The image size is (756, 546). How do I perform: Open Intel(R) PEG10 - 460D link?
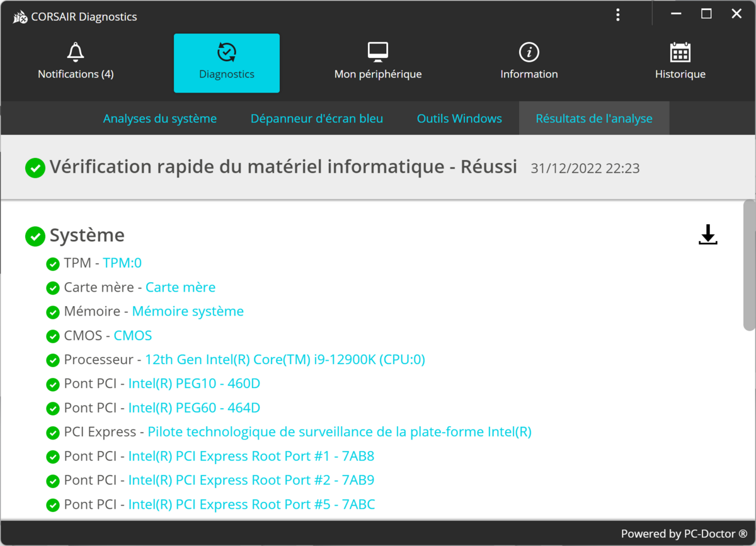point(194,384)
